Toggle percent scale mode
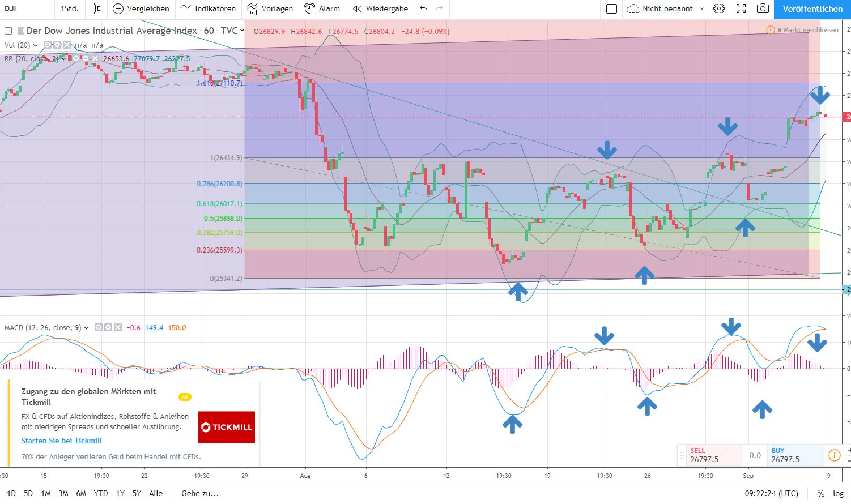This screenshot has width=851, height=504. [x=821, y=493]
